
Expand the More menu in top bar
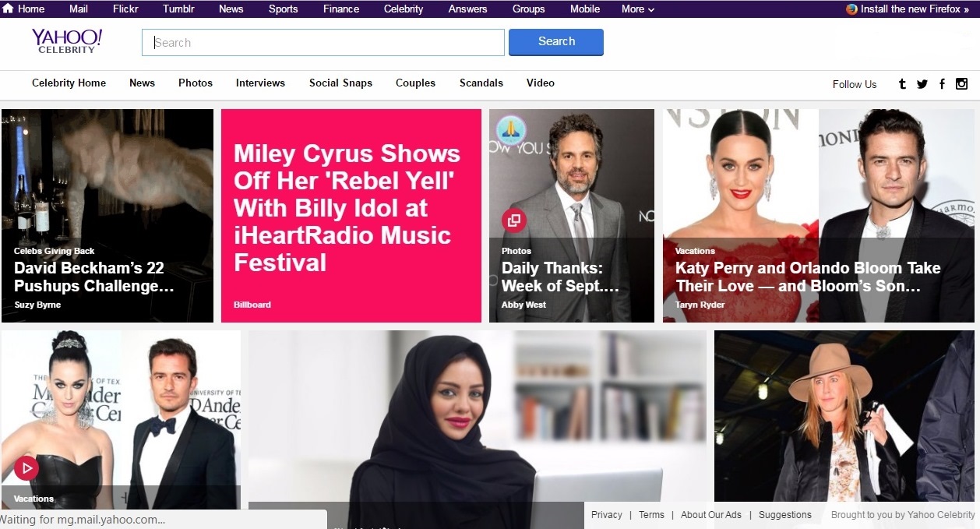(x=637, y=9)
